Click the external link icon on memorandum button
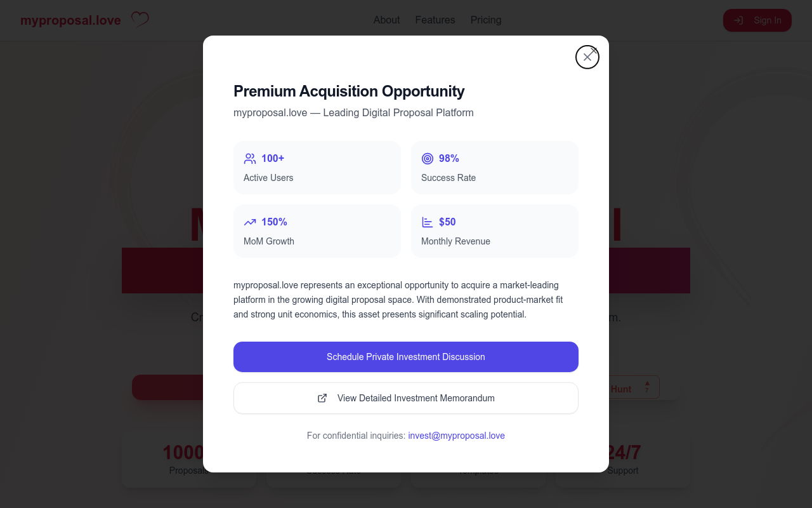The width and height of the screenshot is (812, 508). coord(322,398)
